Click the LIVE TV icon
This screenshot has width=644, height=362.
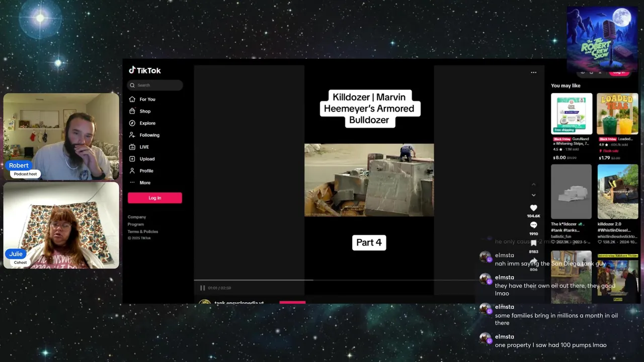pyautogui.click(x=132, y=147)
